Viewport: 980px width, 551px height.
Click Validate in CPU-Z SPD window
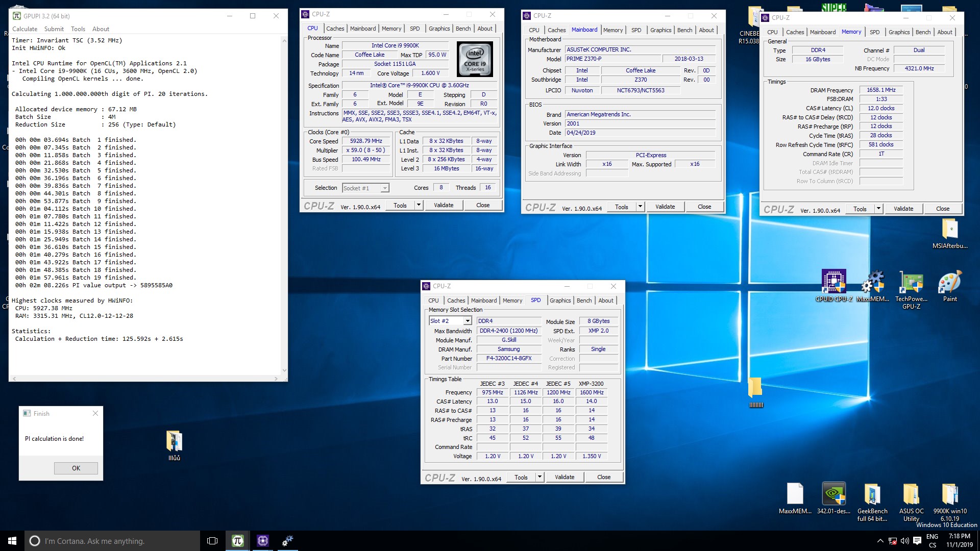click(x=565, y=477)
